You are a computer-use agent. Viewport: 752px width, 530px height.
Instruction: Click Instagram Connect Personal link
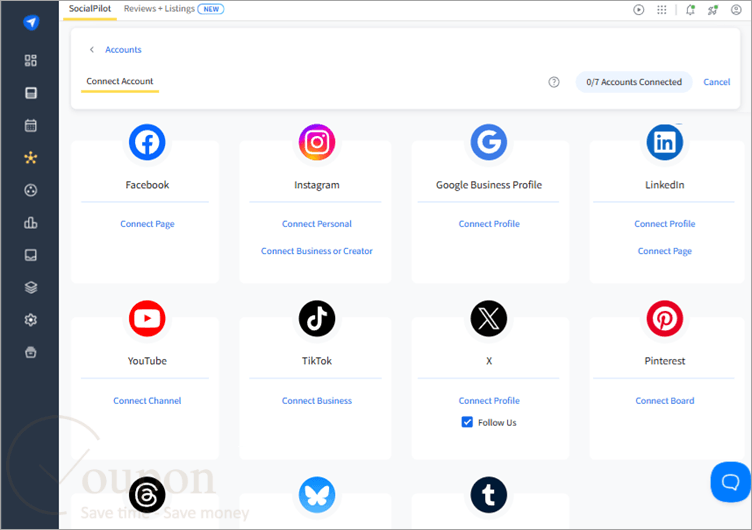pyautogui.click(x=317, y=224)
